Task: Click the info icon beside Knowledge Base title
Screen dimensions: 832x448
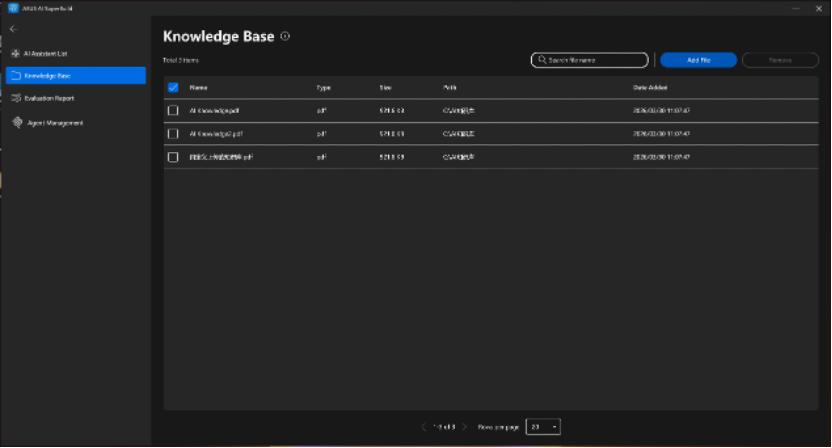Action: point(285,36)
